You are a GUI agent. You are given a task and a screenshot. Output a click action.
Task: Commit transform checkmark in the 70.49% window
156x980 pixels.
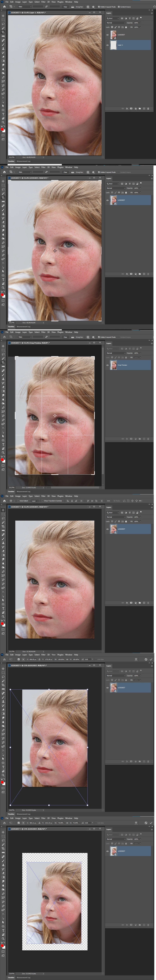[x=151, y=823]
